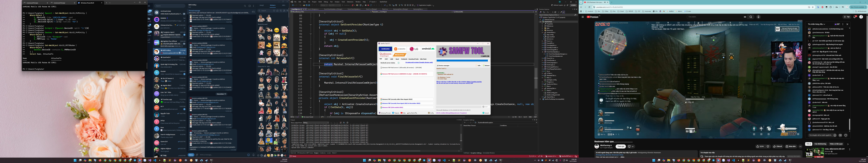Viewport: 868px width, 163px height.
Task: Select the orange MEDIATEK logo in SamFw Tool
Action: 400,55
